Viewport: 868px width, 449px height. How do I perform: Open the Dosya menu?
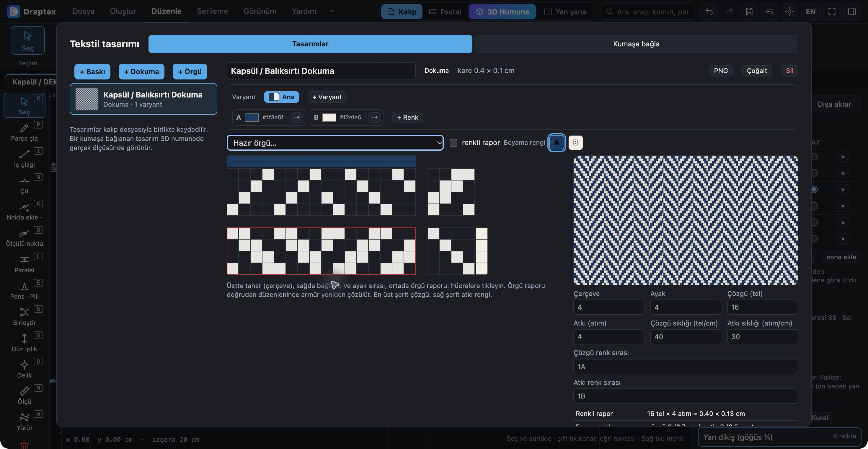83,11
